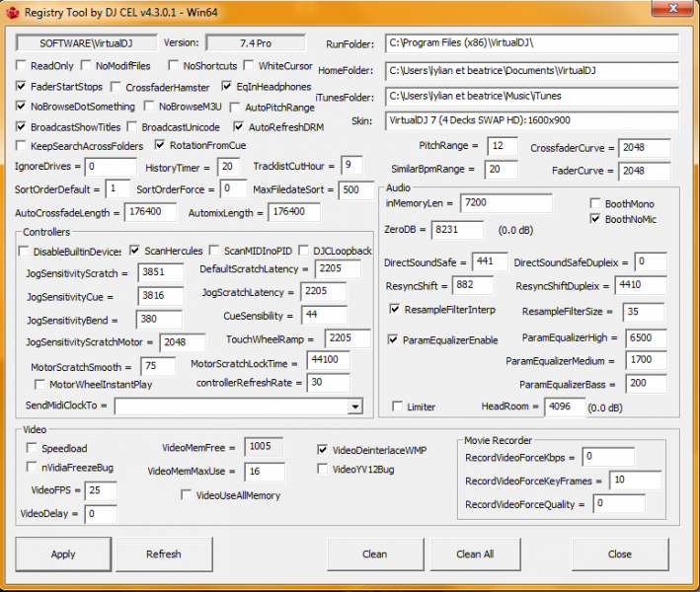
Task: Toggle ParamEqualizerEnable checkbox
Action: coord(394,339)
